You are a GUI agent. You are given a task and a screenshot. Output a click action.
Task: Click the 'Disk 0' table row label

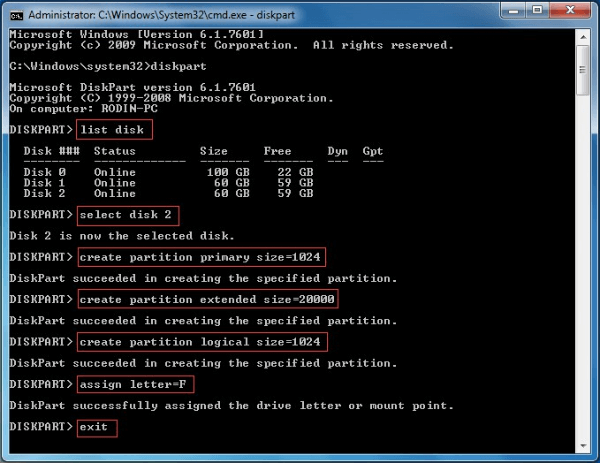tap(44, 172)
